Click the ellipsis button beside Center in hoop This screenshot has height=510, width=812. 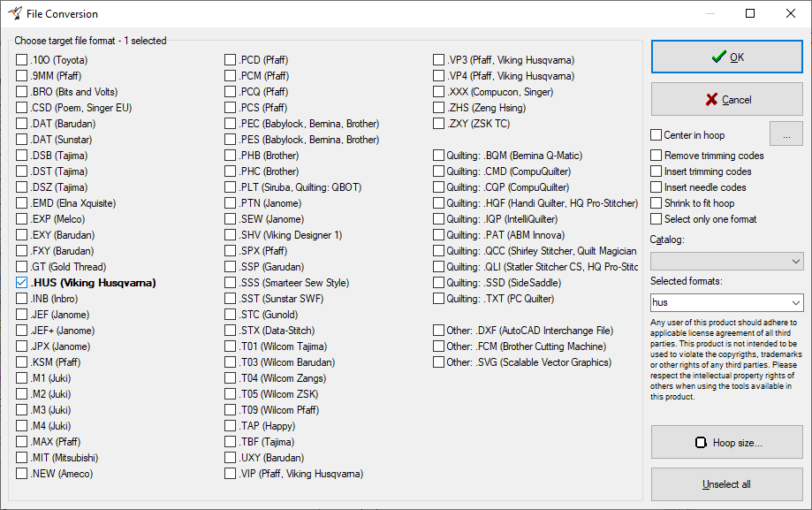click(786, 133)
